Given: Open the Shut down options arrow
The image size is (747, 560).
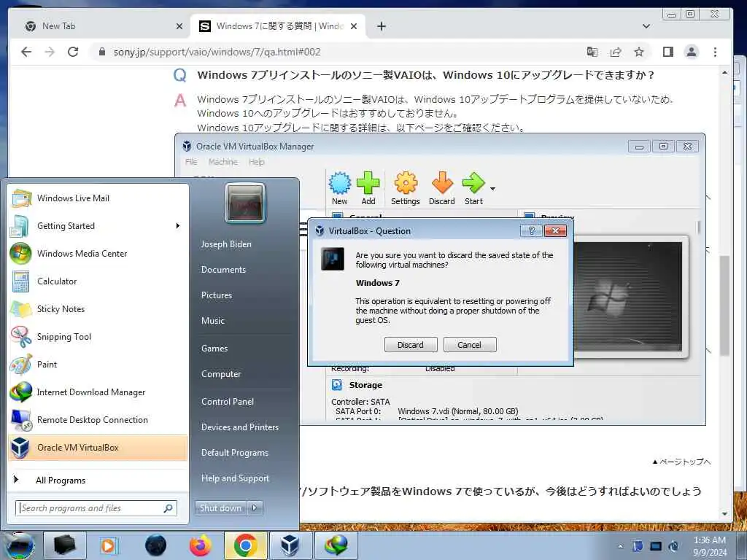Looking at the screenshot, I should coord(255,508).
